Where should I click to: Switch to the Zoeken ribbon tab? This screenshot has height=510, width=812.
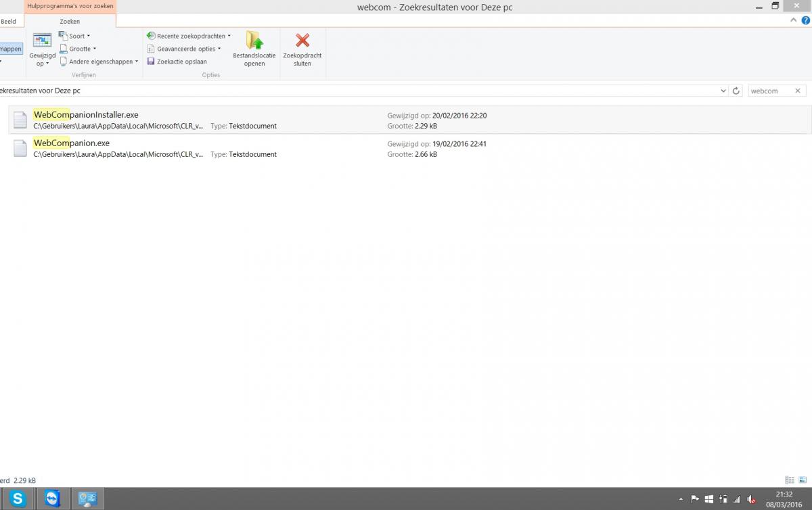click(x=70, y=22)
